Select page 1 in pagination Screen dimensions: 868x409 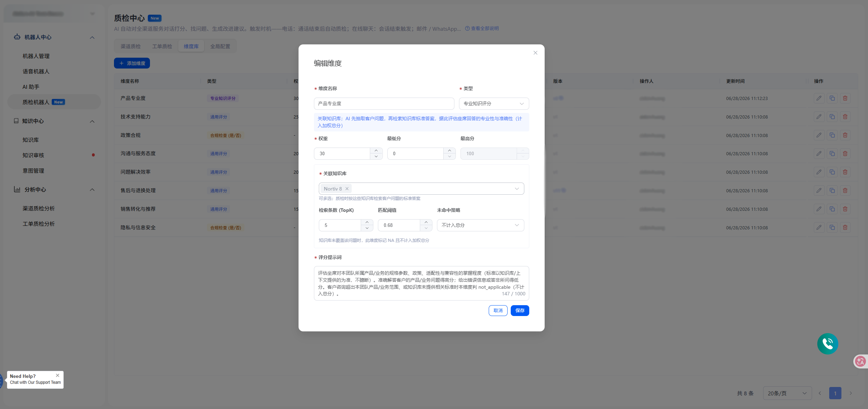pyautogui.click(x=835, y=393)
